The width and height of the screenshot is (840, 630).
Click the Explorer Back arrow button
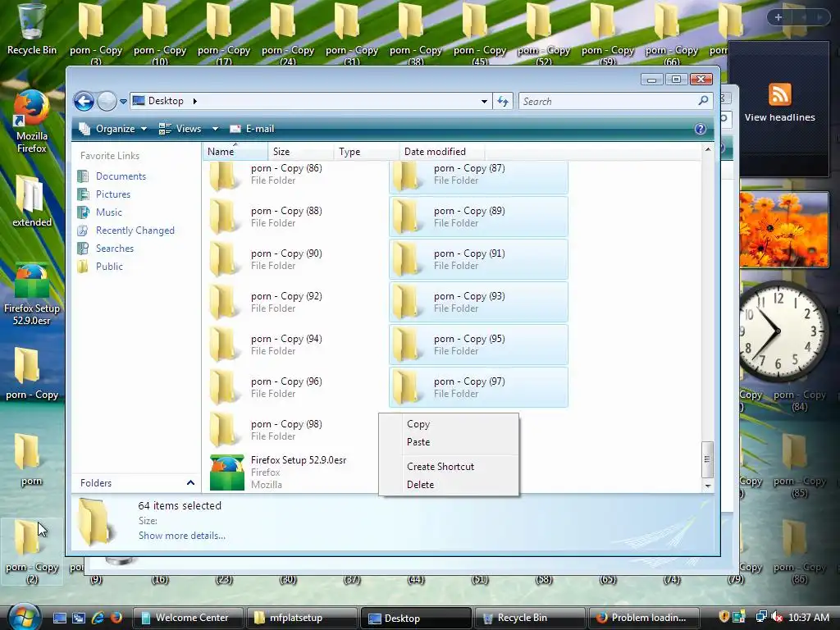[x=84, y=101]
